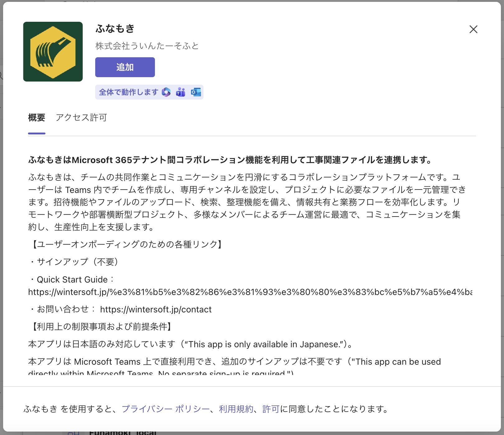
Task: Click the Quick Start Guide wintersoft URL
Action: 250,292
